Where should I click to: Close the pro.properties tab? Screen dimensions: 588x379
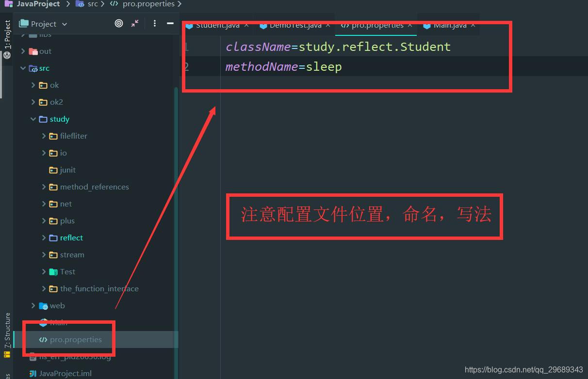pos(410,25)
